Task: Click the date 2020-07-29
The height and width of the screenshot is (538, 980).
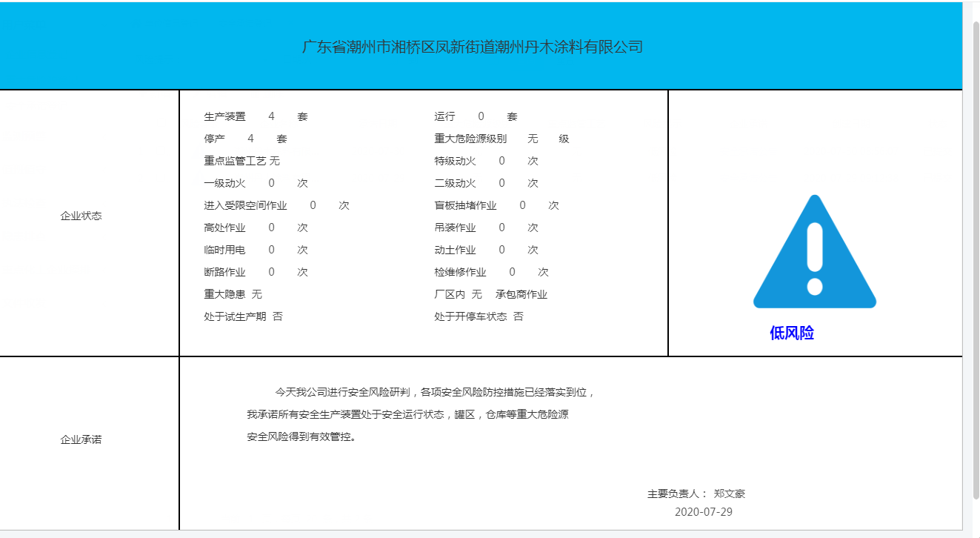Action: (703, 512)
